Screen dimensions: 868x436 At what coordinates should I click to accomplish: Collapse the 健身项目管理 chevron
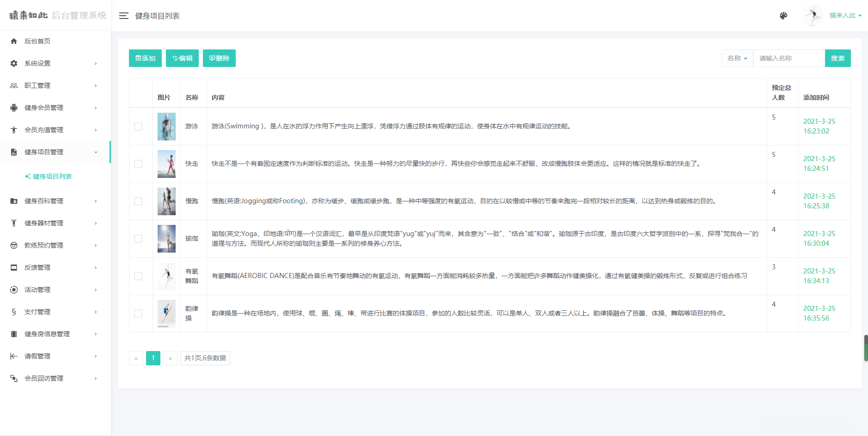96,152
